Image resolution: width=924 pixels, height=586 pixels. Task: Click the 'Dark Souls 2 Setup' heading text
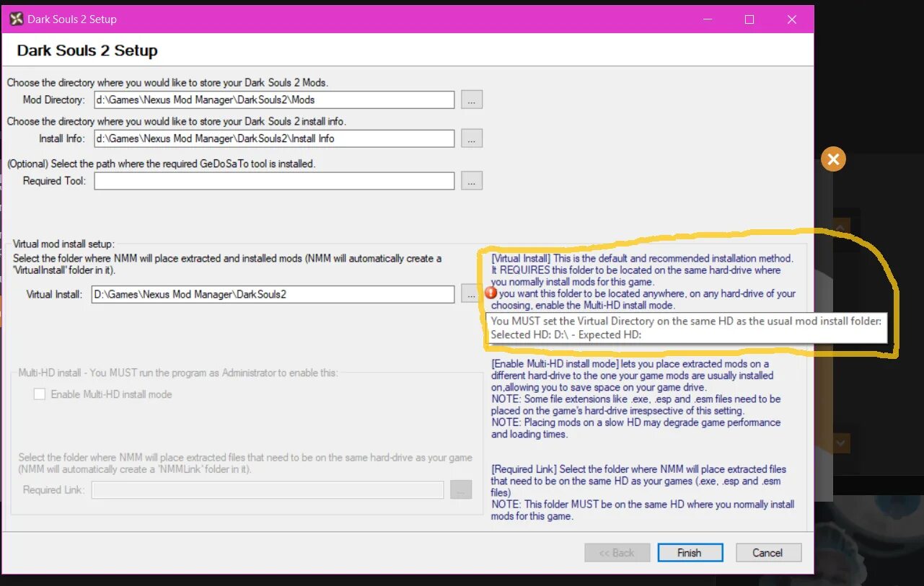87,51
